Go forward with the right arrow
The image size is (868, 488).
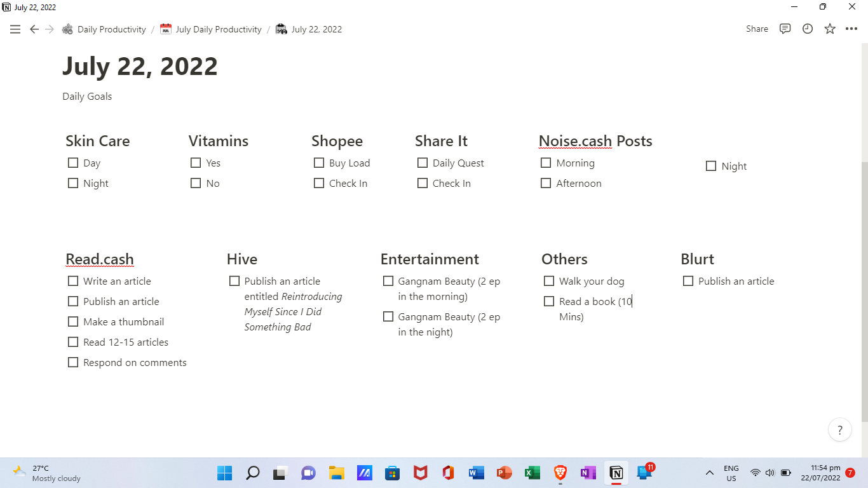click(x=50, y=29)
